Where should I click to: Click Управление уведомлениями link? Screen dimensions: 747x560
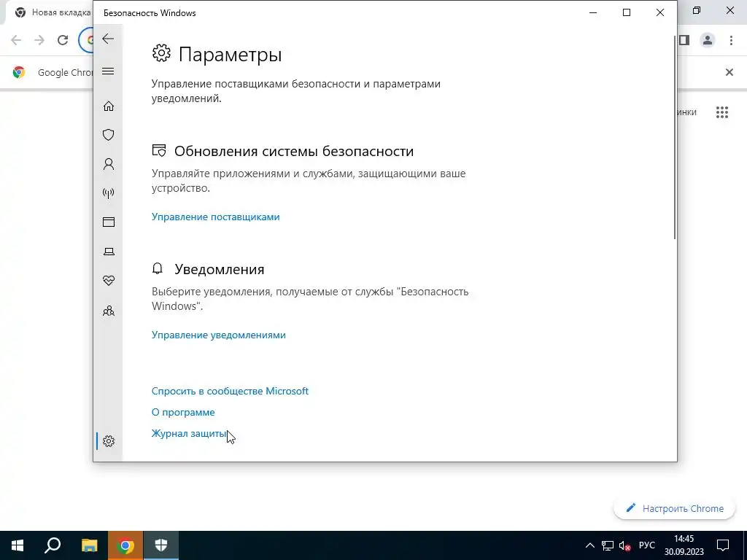[x=219, y=335]
